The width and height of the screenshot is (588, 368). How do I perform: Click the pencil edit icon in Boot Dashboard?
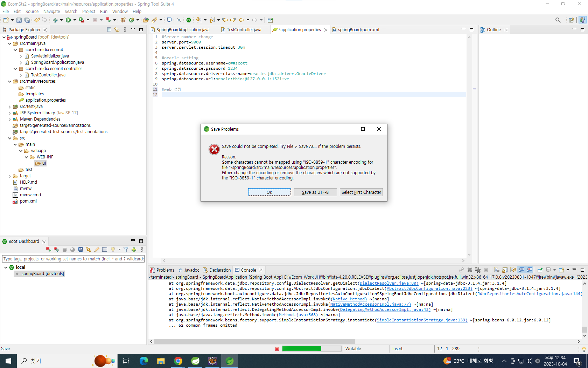pyautogui.click(x=97, y=250)
